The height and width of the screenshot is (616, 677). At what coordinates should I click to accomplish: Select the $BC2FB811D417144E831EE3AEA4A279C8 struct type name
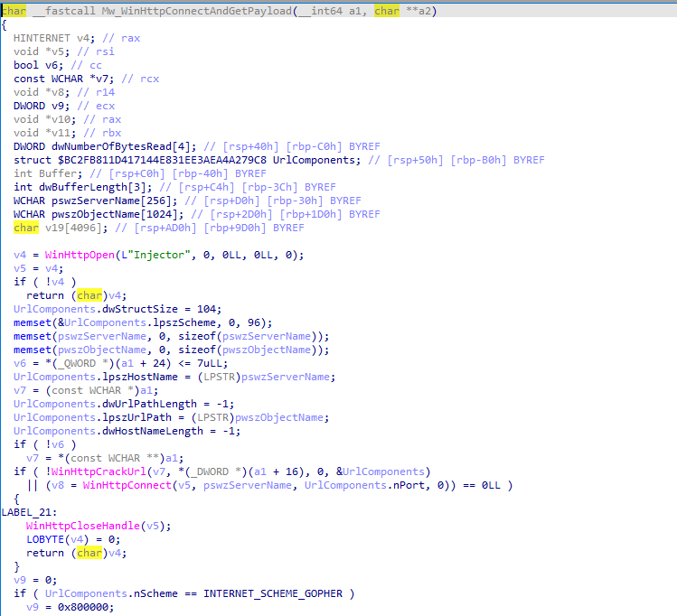click(x=165, y=160)
